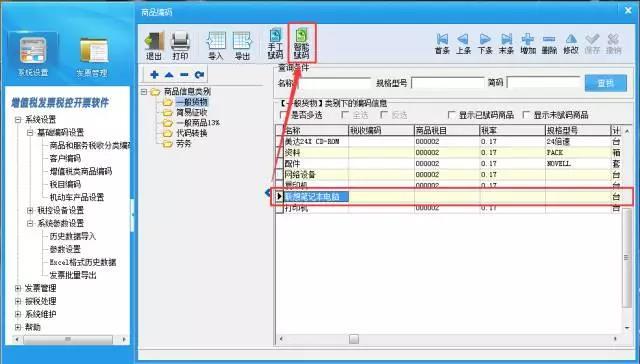This screenshot has width=640, height=364.
Task: Expand the 发票管理 tree node
Action: click(18, 289)
